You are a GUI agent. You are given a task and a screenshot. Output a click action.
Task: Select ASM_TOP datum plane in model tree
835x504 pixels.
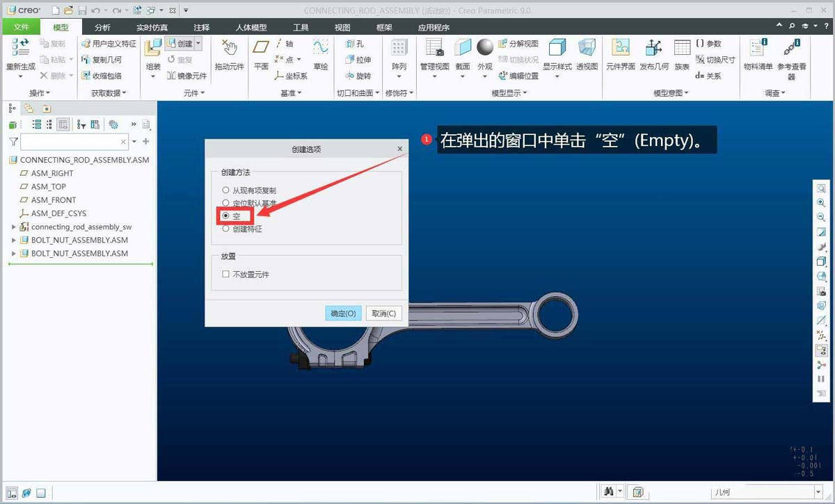coord(42,186)
